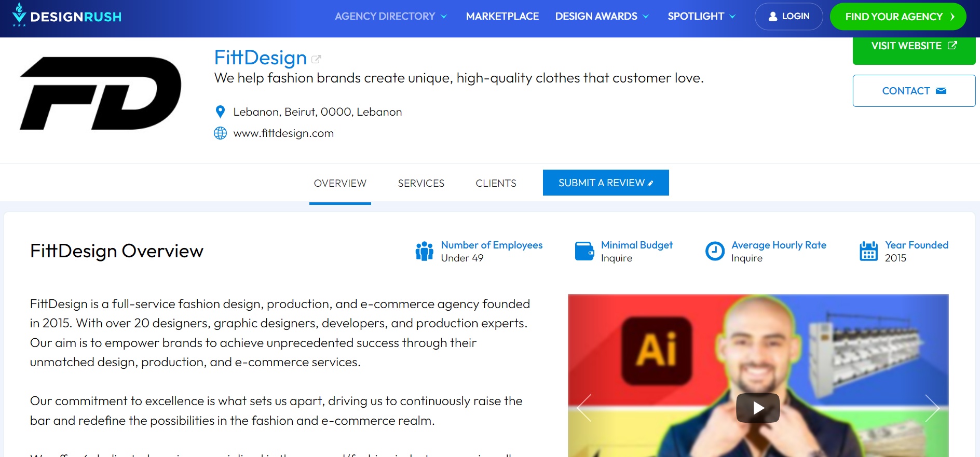Click the Number of Employees people icon
This screenshot has width=980, height=457.
(x=424, y=251)
